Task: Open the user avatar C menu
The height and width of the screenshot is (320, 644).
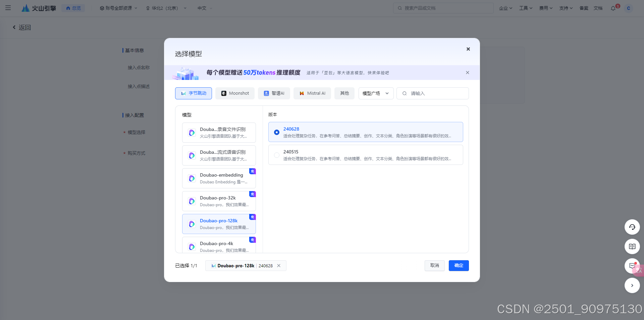Action: click(629, 8)
